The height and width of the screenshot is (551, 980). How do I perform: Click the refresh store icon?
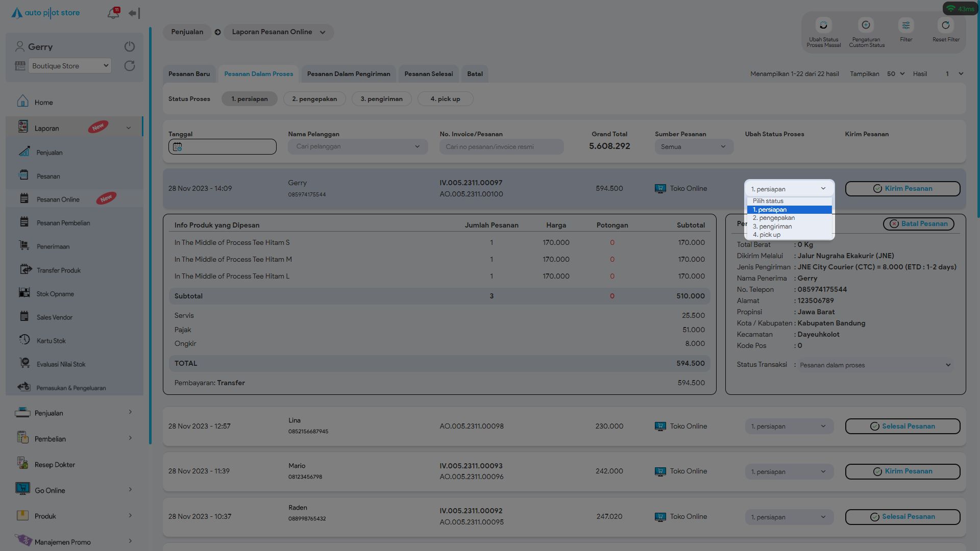point(130,66)
